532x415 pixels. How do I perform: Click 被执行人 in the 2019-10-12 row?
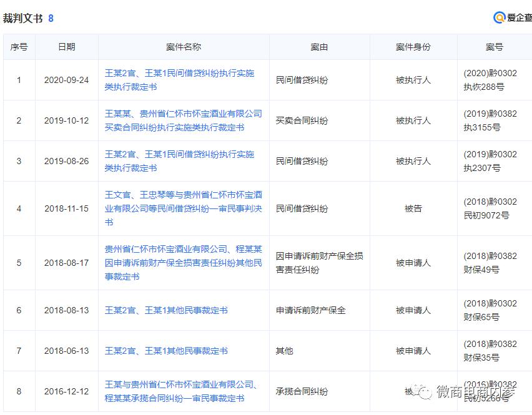click(x=413, y=120)
